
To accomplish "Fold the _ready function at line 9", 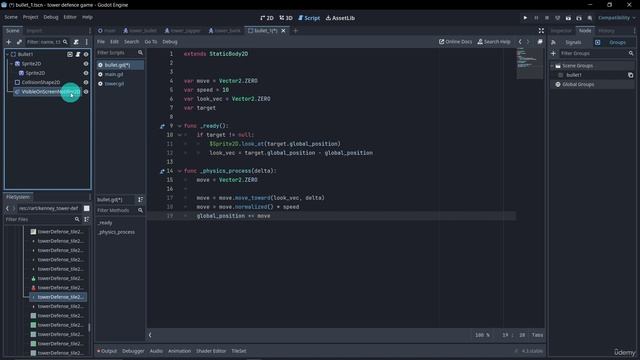I will click(180, 126).
